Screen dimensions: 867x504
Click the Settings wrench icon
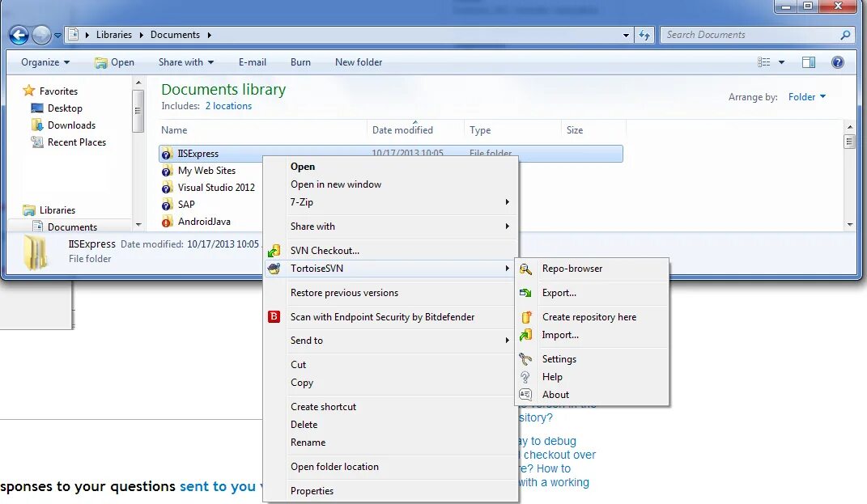click(x=526, y=359)
